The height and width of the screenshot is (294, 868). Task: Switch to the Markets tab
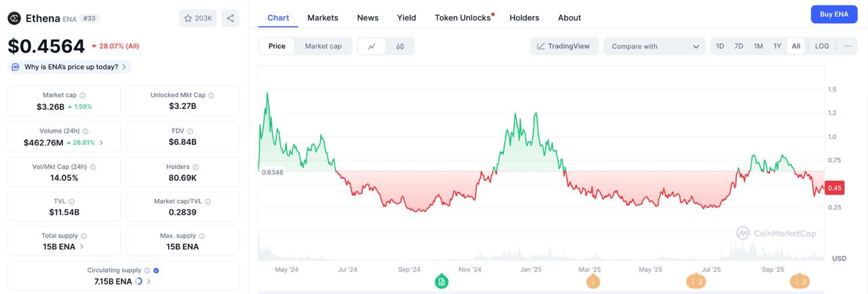point(323,18)
